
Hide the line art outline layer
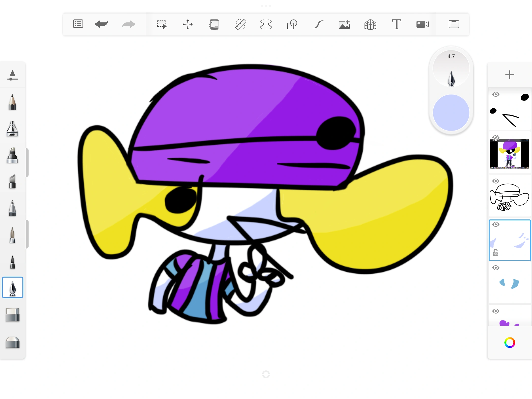496,181
